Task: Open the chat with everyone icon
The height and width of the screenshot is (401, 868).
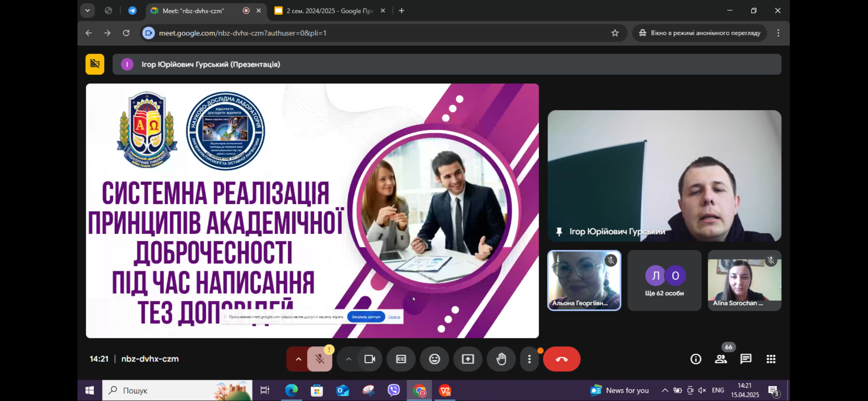Action: point(746,359)
